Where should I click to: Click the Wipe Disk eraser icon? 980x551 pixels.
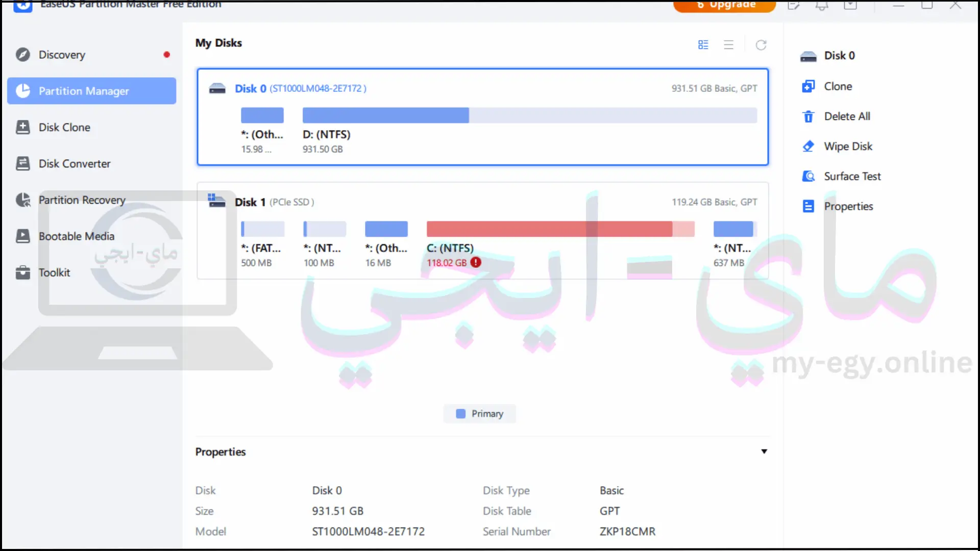(x=808, y=146)
